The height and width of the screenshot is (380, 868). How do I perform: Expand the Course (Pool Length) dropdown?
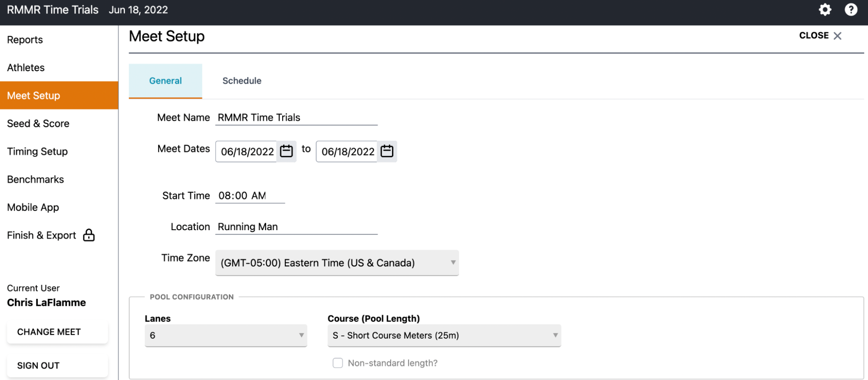[x=444, y=335]
